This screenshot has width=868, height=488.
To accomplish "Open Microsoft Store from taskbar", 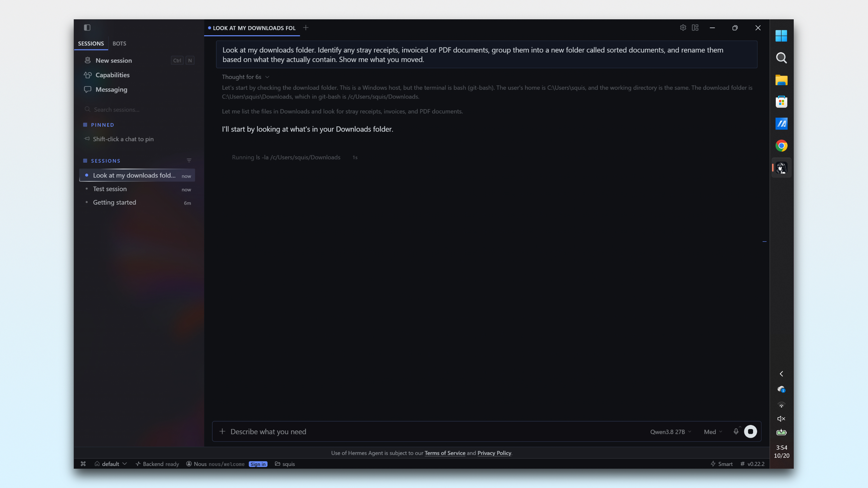I will click(781, 102).
